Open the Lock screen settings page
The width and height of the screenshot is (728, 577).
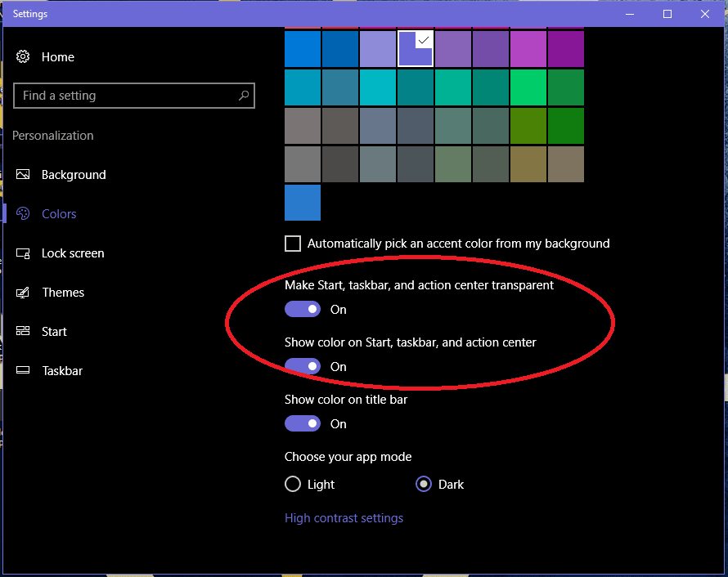pyautogui.click(x=73, y=253)
